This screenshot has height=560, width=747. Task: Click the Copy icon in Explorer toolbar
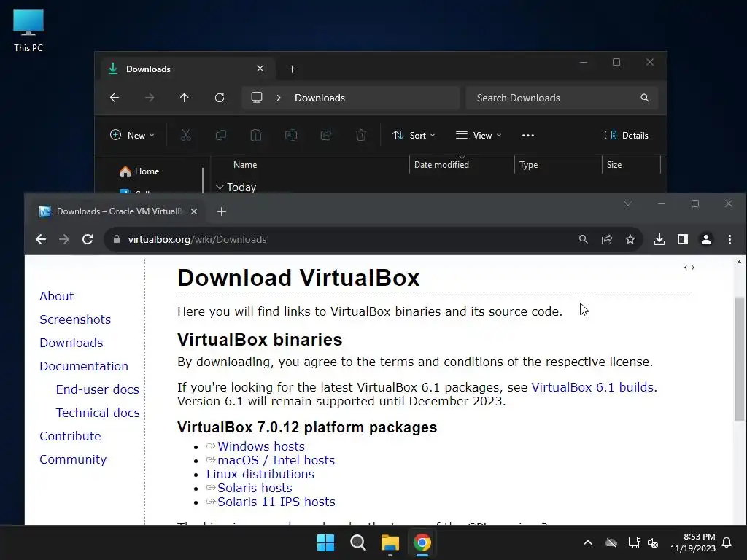tap(220, 135)
